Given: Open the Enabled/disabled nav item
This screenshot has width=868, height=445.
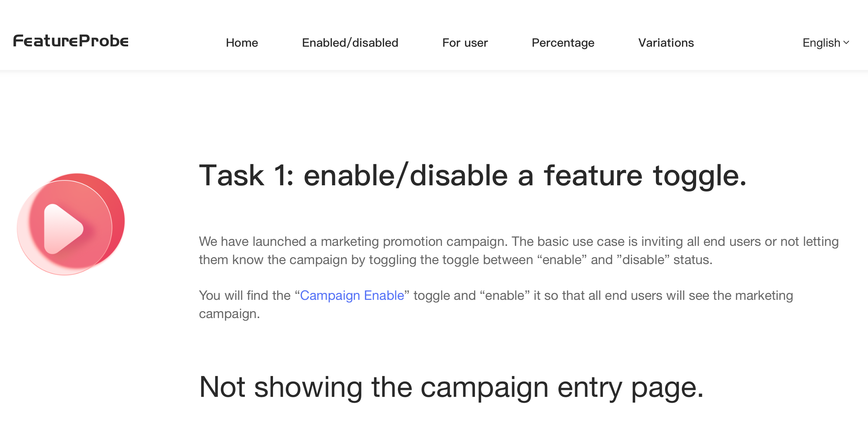Looking at the screenshot, I should coord(350,43).
